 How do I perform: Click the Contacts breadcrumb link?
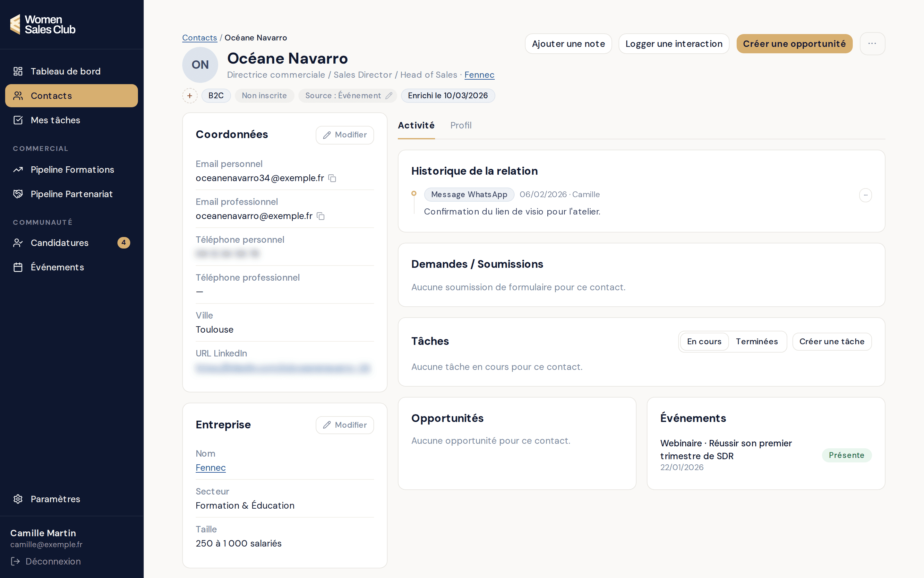(x=199, y=38)
